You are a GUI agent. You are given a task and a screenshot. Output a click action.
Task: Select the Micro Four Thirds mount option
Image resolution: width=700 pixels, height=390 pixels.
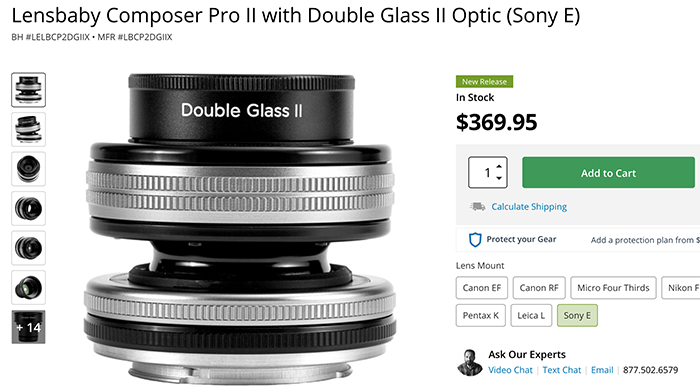tap(613, 288)
